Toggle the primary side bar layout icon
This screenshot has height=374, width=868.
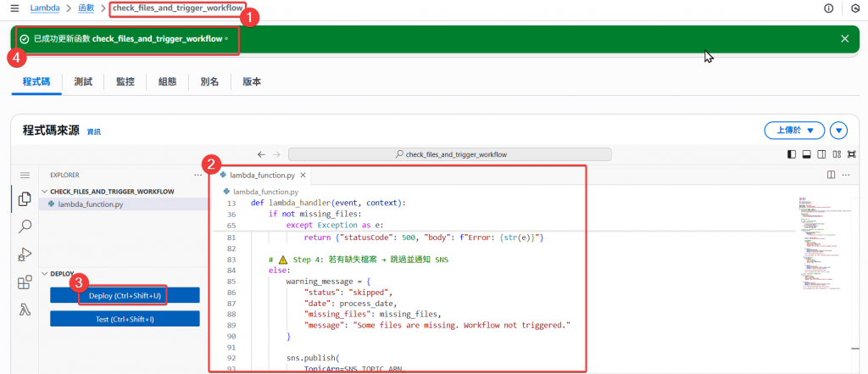pos(792,154)
